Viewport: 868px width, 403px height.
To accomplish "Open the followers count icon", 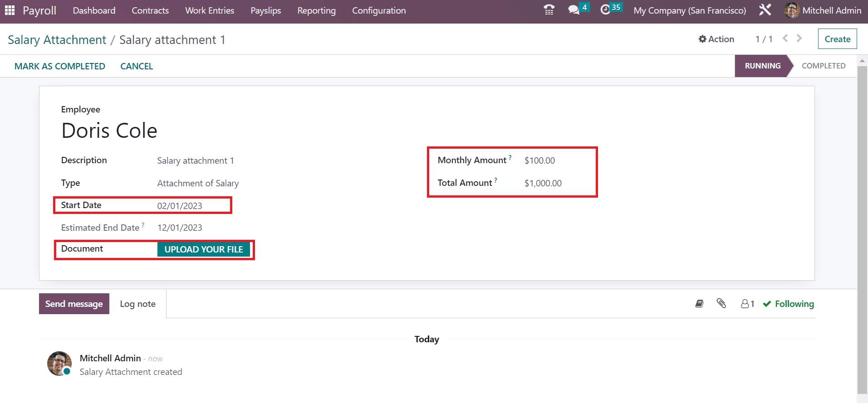I will point(747,304).
